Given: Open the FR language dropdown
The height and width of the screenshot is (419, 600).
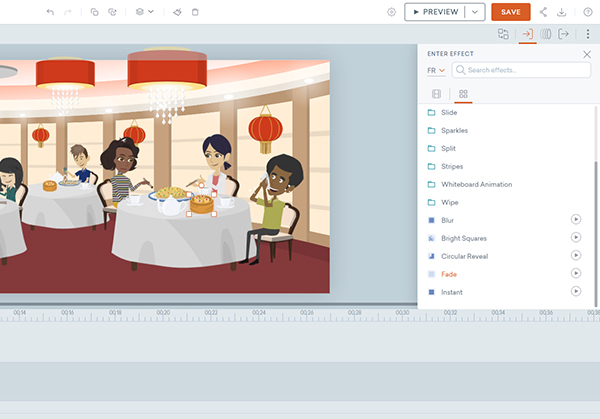Looking at the screenshot, I should point(436,71).
